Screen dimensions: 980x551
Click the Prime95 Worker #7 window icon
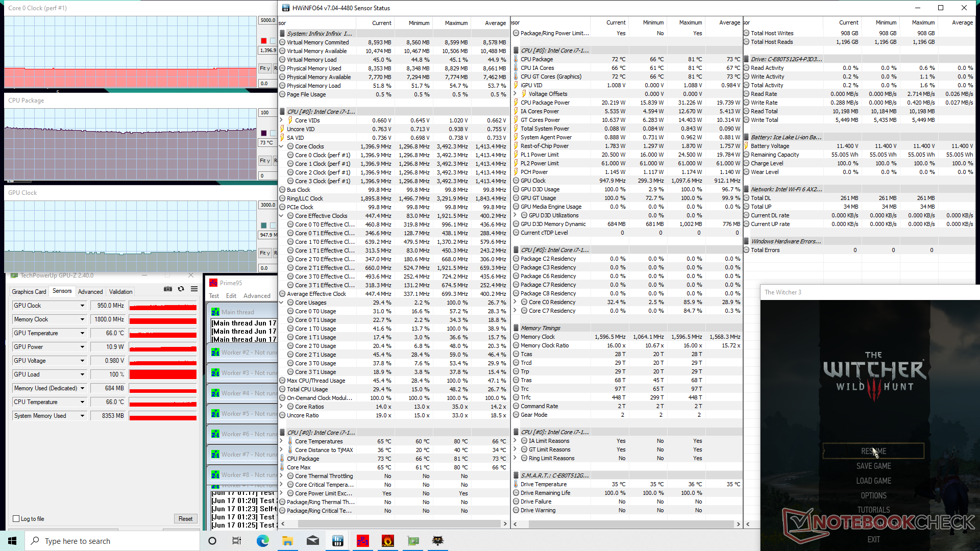[x=215, y=455]
